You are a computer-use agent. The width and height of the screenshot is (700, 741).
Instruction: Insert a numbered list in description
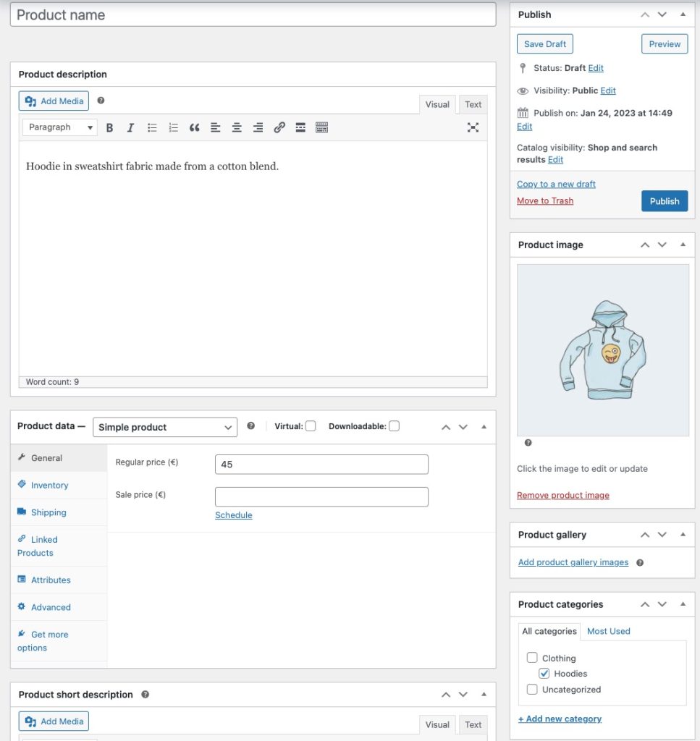point(173,127)
